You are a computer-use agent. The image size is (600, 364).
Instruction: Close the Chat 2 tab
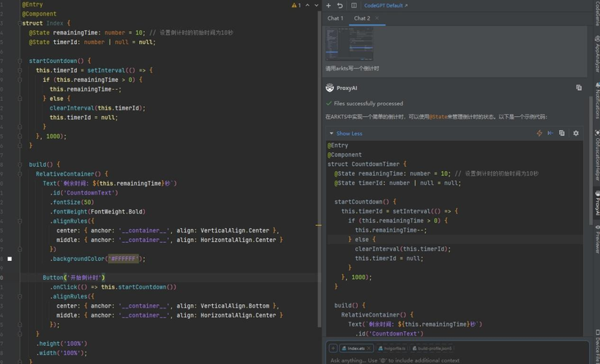point(377,18)
